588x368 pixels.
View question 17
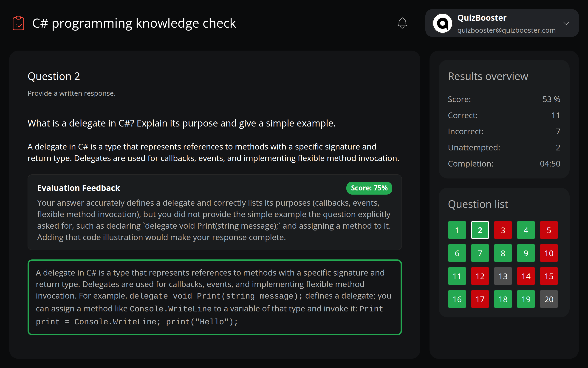point(480,299)
